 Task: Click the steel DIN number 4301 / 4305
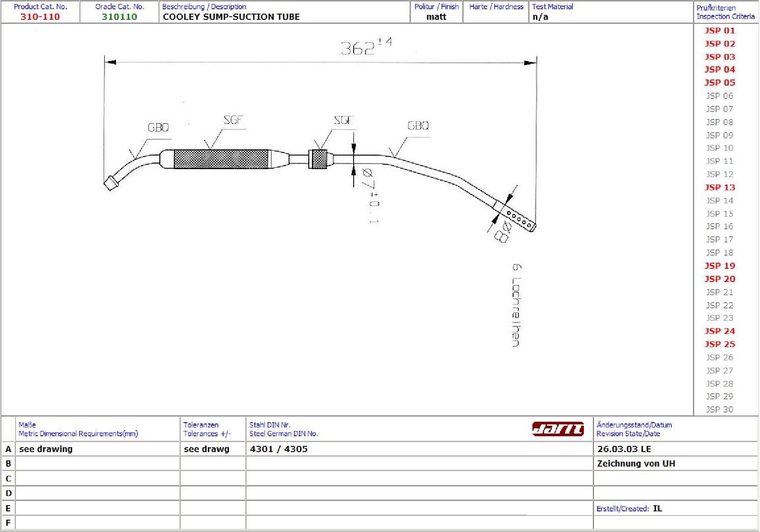[279, 449]
